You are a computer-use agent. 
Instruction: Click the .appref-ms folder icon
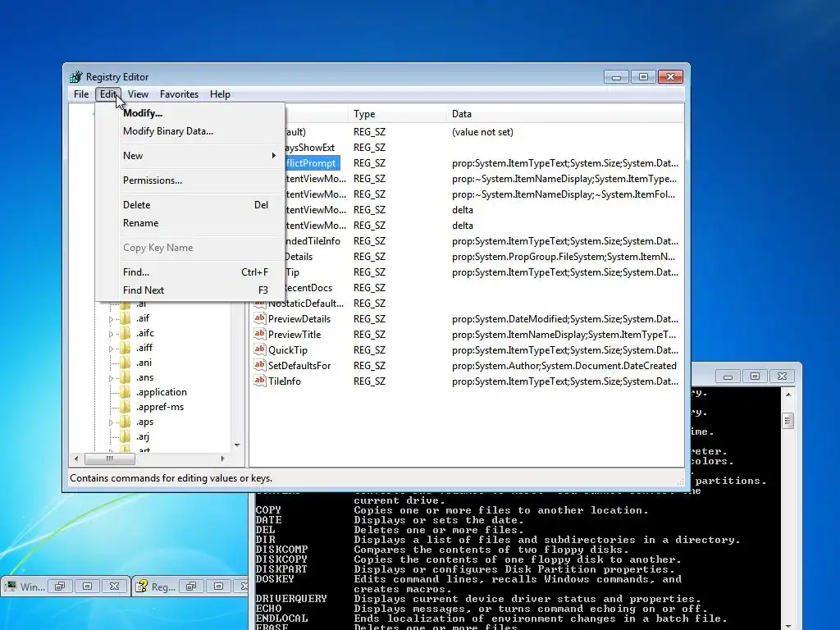click(x=126, y=407)
